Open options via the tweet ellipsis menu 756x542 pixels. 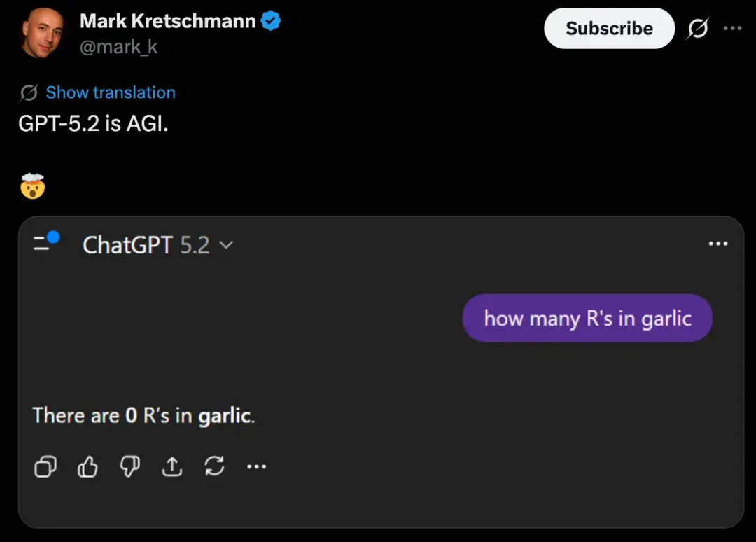coord(734,28)
